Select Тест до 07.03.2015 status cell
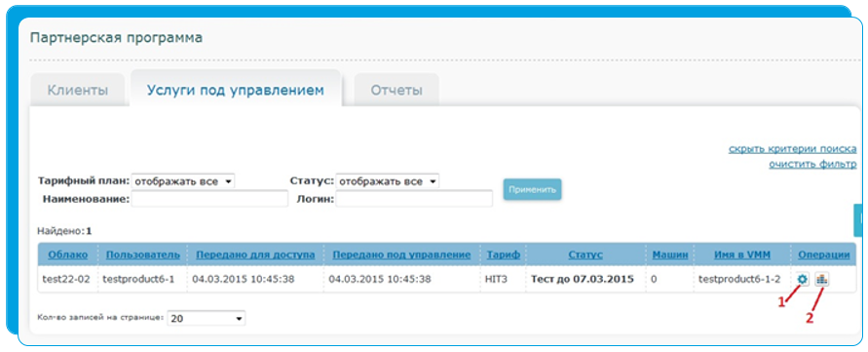868x352 pixels. click(x=583, y=279)
